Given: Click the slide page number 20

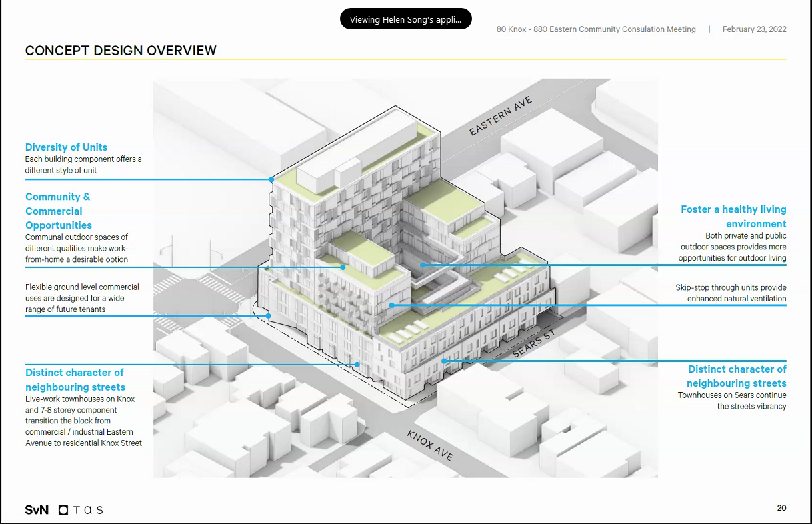Looking at the screenshot, I should click(x=781, y=508).
